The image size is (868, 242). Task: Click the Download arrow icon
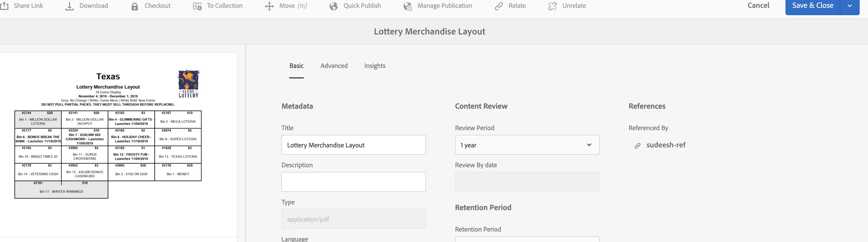[x=69, y=6]
